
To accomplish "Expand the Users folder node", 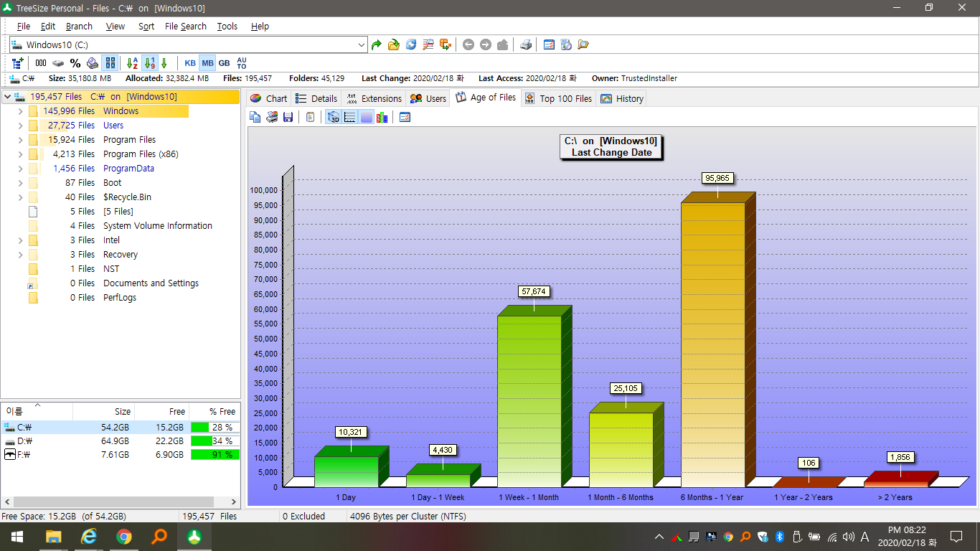I will point(20,126).
